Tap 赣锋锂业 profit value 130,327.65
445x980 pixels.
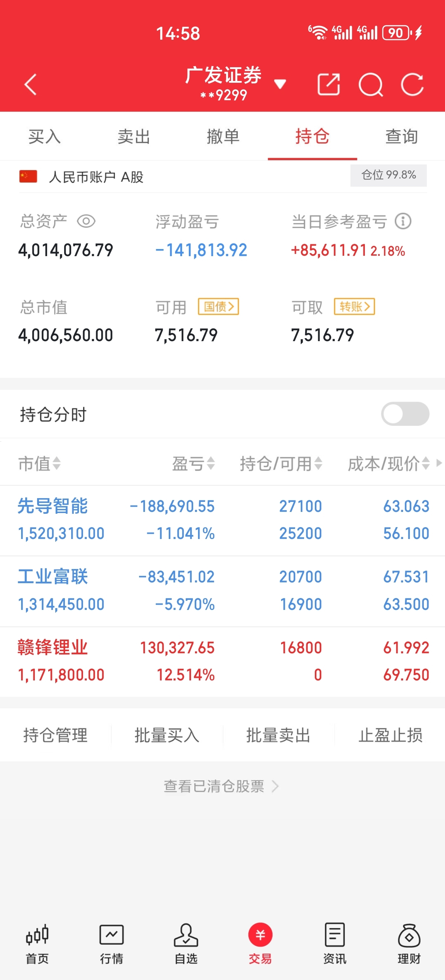178,647
